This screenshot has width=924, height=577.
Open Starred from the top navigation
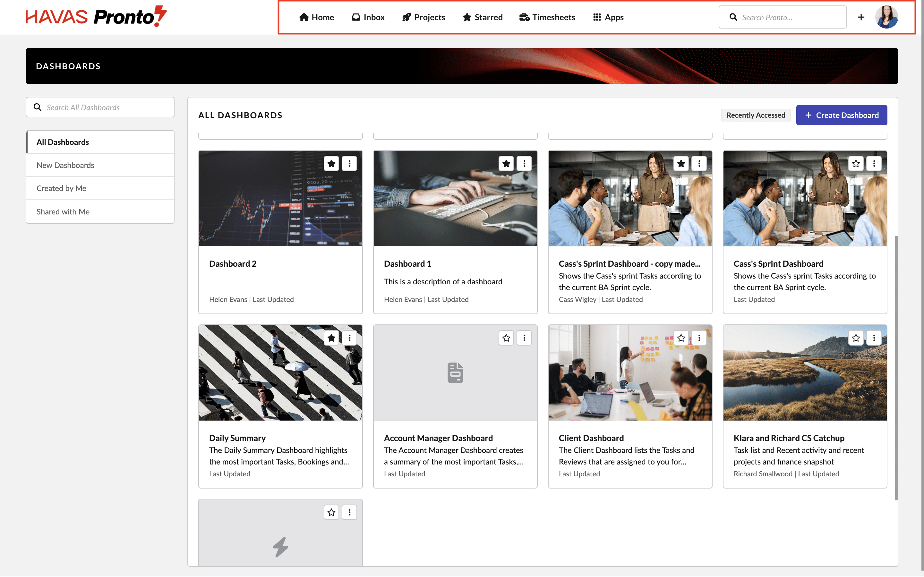click(482, 17)
